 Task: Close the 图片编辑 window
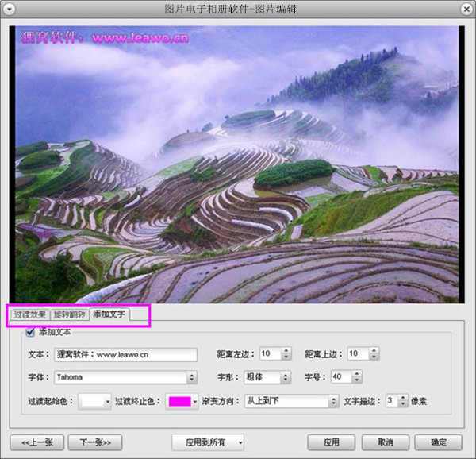[x=466, y=9]
